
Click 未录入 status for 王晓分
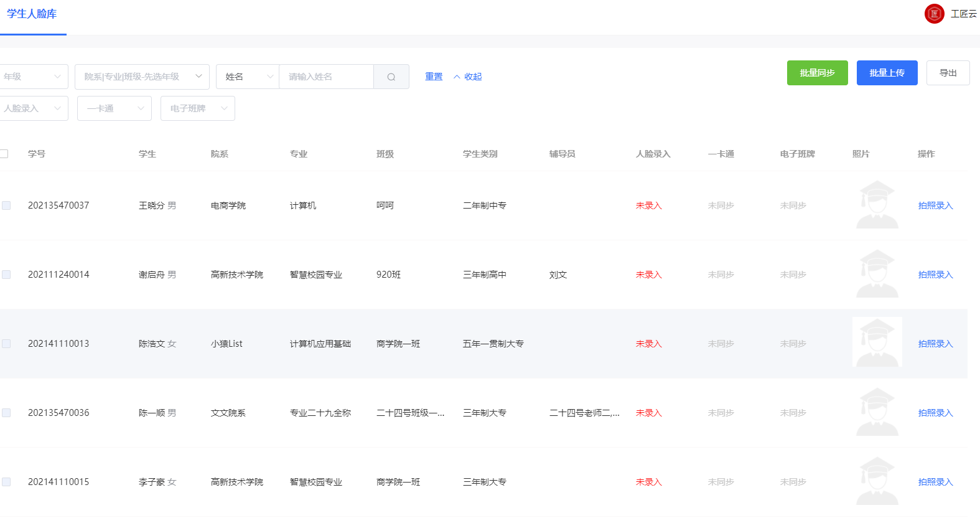point(649,205)
